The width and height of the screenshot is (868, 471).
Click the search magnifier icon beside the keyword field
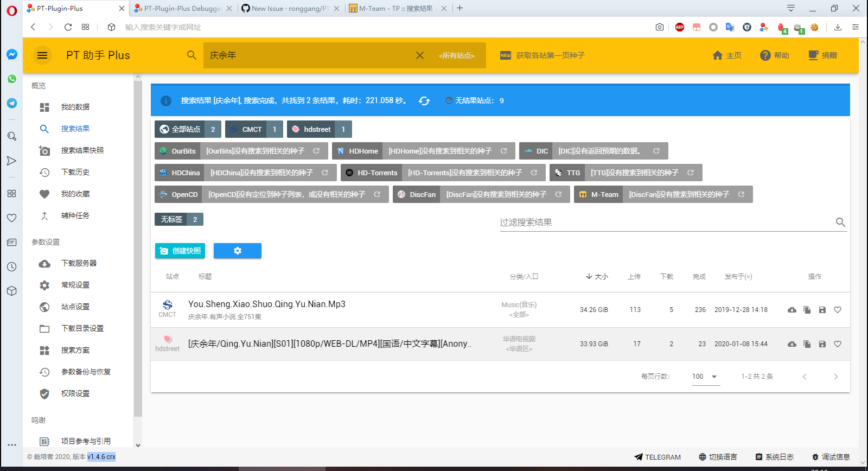192,55
